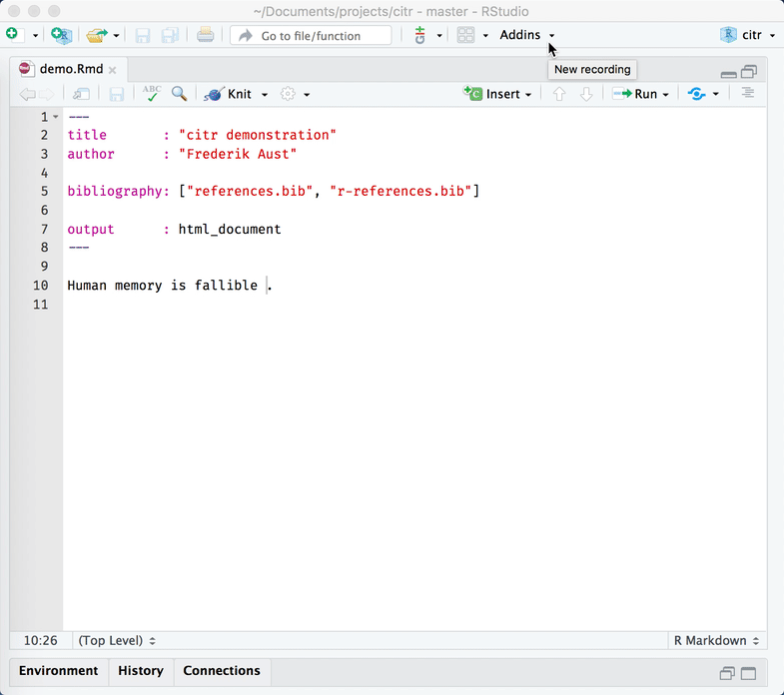Switch to the History tab
Viewport: 784px width, 695px height.
[141, 670]
